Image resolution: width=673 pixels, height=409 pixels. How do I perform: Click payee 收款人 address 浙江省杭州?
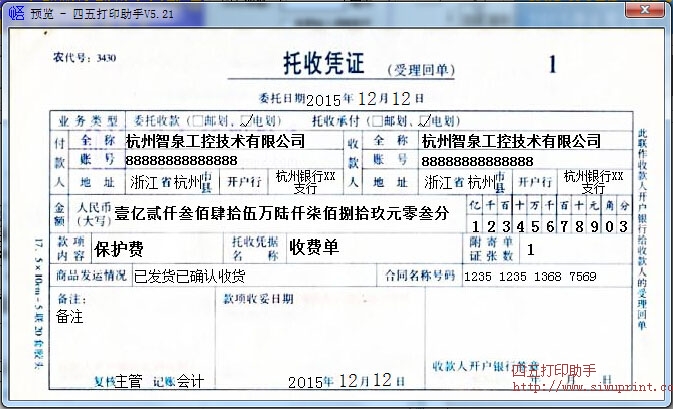tap(465, 182)
